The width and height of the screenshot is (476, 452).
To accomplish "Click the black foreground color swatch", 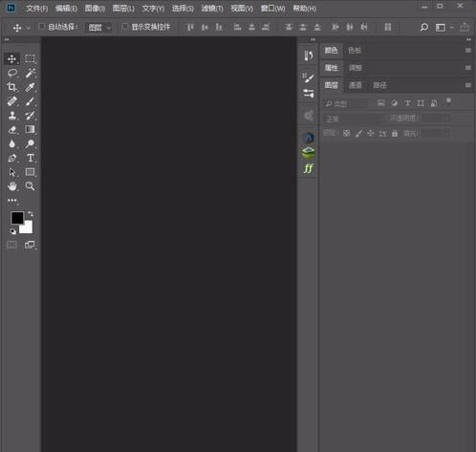I will point(17,218).
